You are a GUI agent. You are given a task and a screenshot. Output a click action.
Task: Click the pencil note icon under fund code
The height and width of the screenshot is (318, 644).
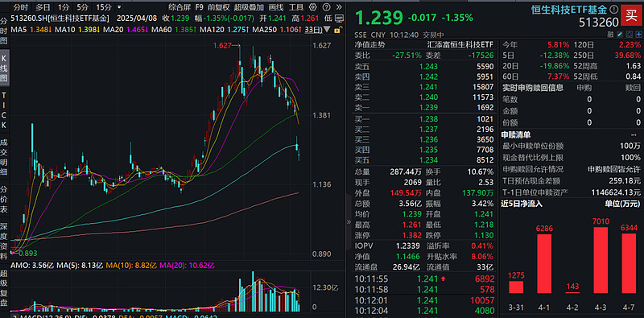click(620, 35)
